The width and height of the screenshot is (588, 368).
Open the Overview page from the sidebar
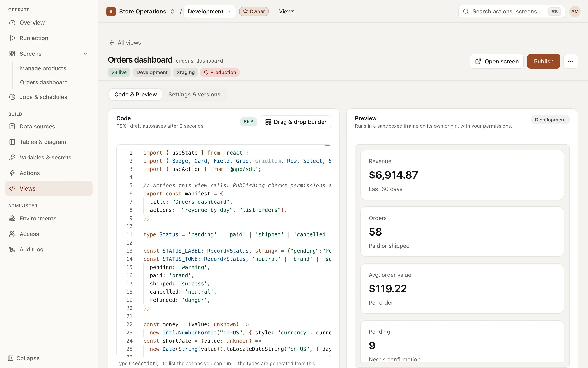(49, 23)
